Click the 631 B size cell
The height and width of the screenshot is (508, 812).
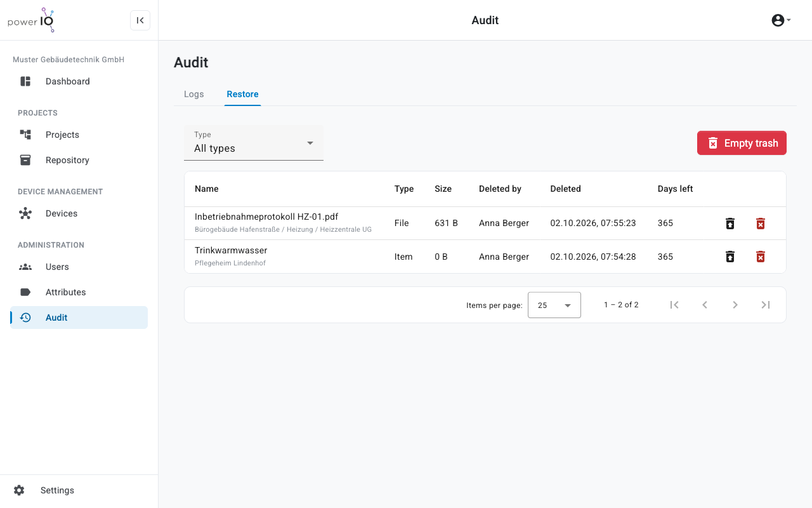(447, 223)
